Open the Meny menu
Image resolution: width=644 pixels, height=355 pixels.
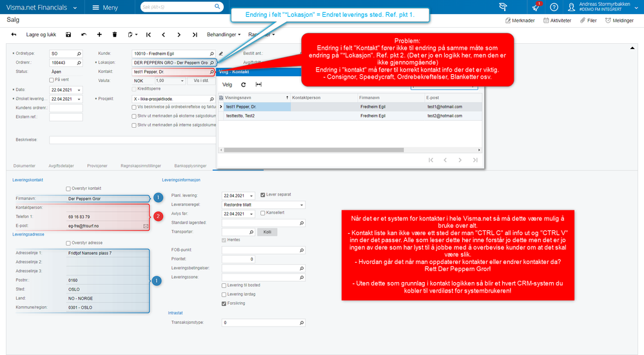point(105,7)
